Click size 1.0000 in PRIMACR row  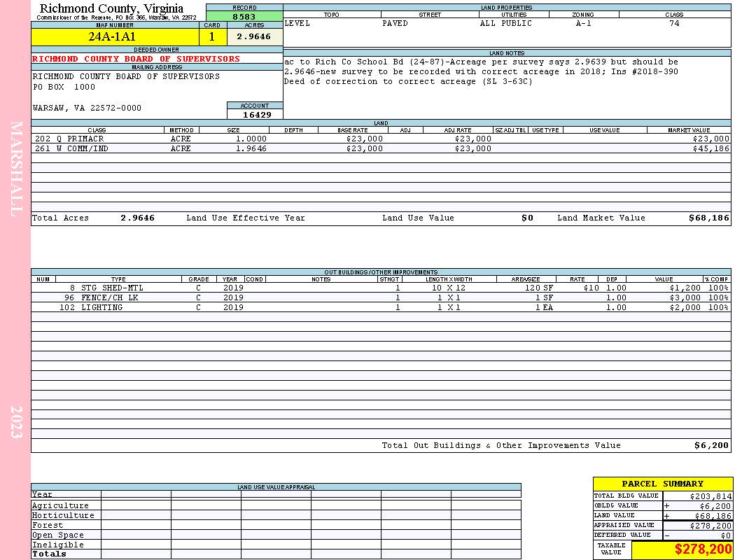tap(251, 139)
